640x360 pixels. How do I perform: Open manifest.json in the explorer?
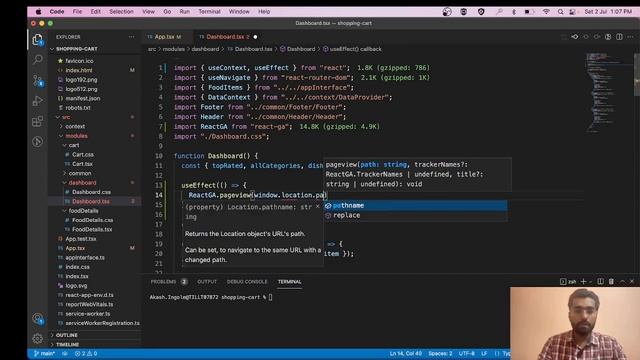pos(83,98)
